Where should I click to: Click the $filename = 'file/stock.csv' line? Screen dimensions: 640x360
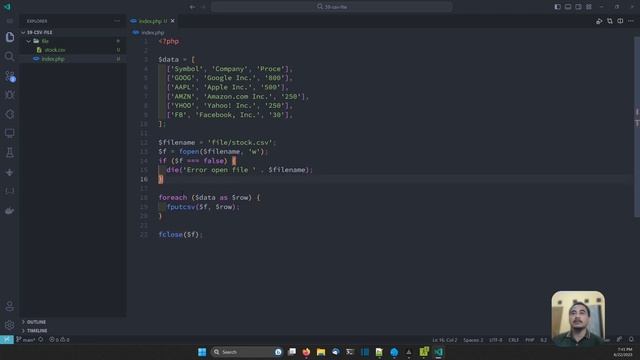point(217,142)
